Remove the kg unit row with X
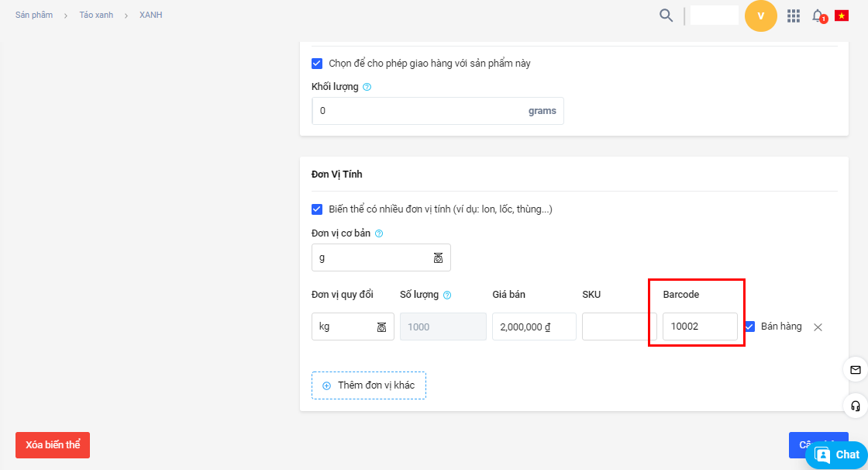 point(818,327)
